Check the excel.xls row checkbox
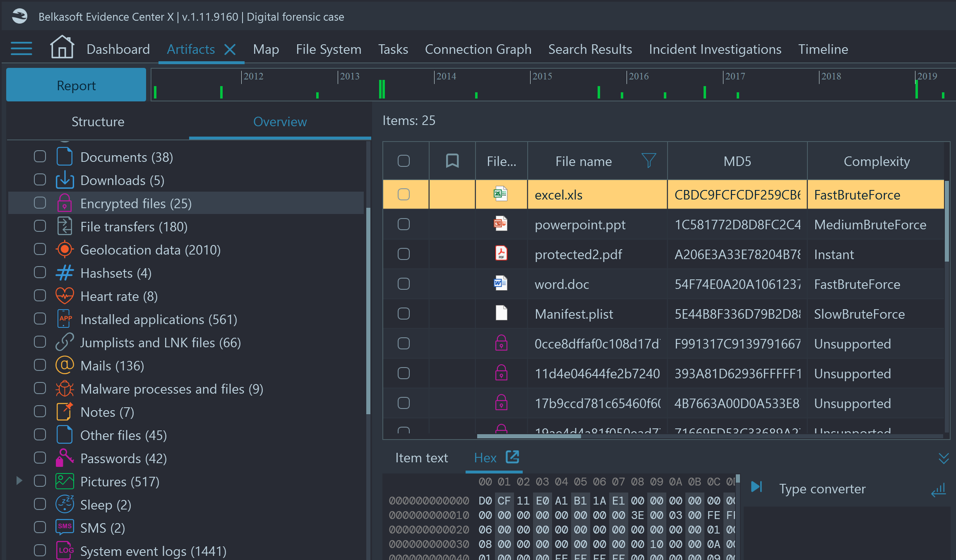This screenshot has height=560, width=956. (x=404, y=195)
